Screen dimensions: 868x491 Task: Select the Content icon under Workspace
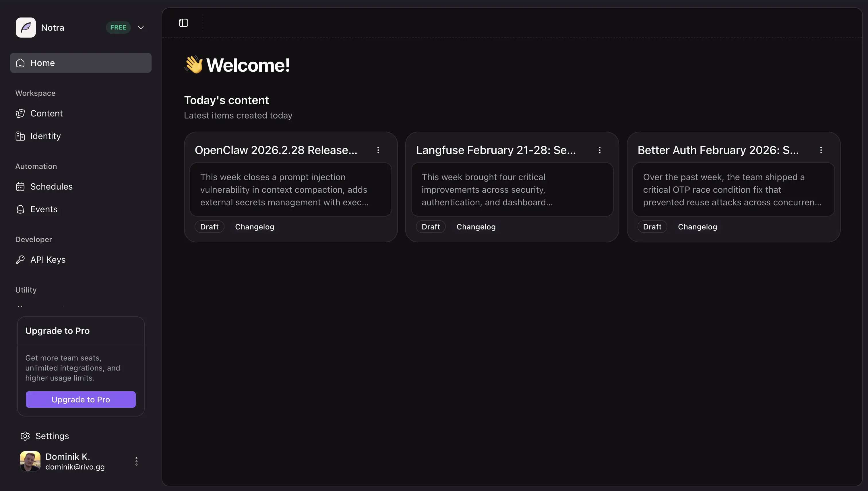coord(20,113)
